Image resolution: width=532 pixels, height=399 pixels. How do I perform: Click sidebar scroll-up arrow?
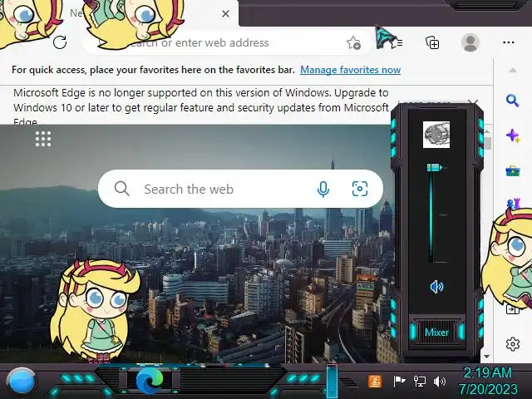point(513,70)
